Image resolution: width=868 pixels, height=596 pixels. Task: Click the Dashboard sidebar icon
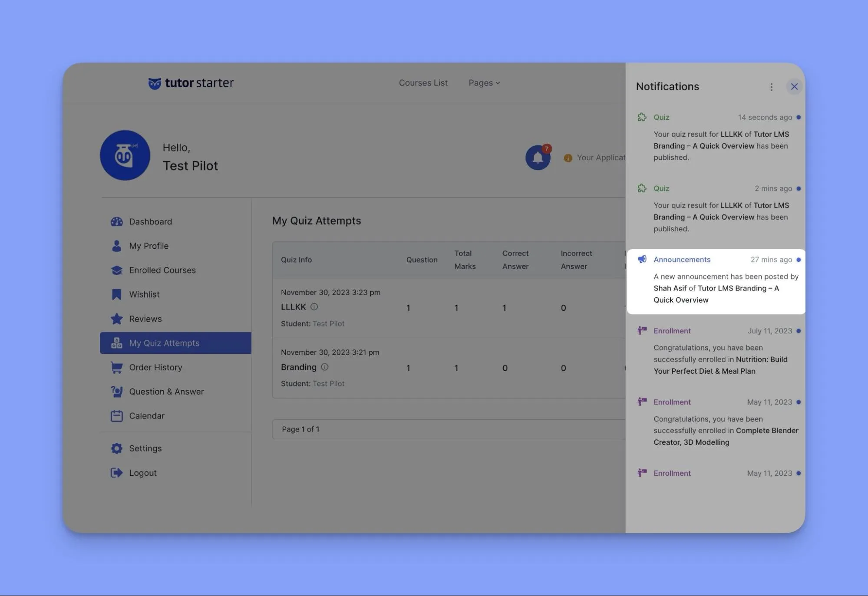(116, 221)
